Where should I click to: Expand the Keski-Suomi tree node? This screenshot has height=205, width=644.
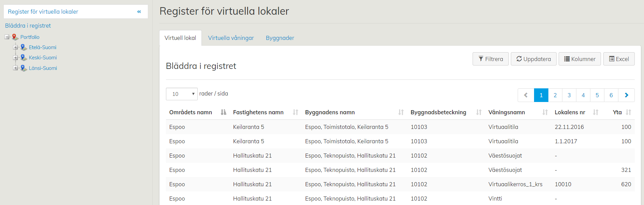[x=15, y=58]
